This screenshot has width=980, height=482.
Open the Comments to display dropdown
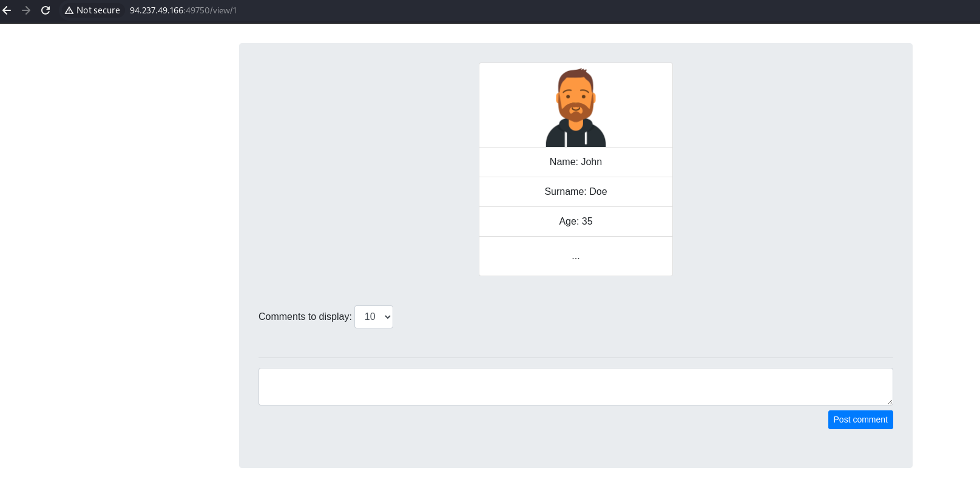(x=374, y=317)
